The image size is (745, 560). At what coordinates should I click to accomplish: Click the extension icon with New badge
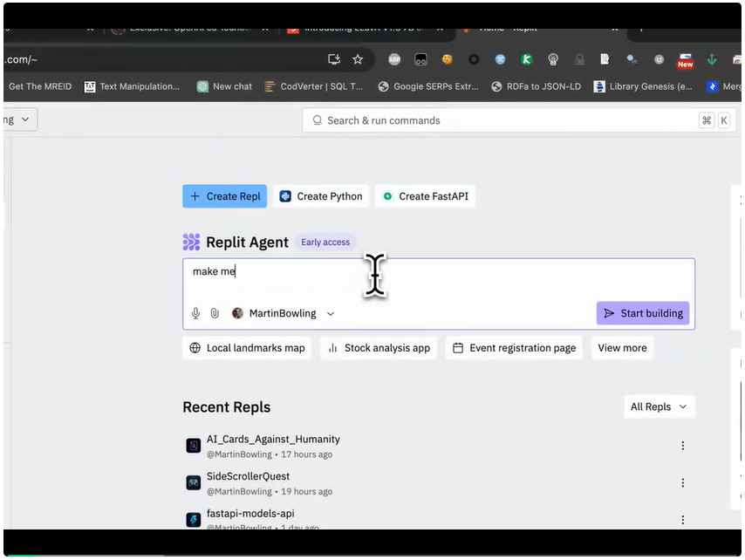685,60
